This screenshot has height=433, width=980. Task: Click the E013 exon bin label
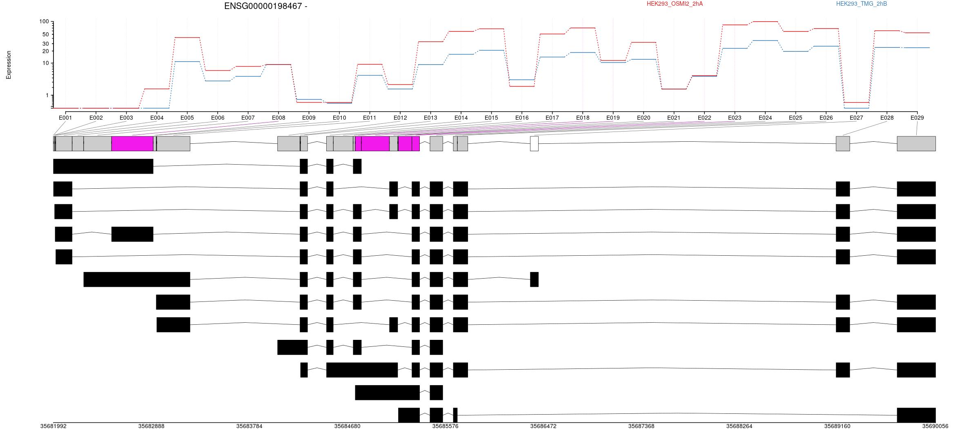point(430,118)
